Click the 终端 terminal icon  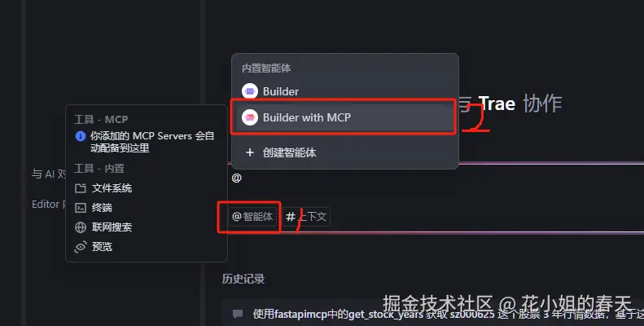[81, 208]
